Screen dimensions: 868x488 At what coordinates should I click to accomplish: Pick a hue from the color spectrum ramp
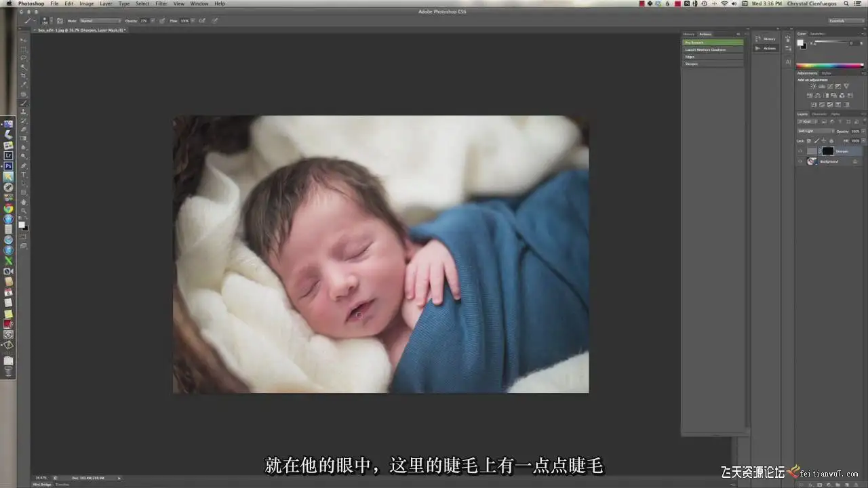(830, 66)
